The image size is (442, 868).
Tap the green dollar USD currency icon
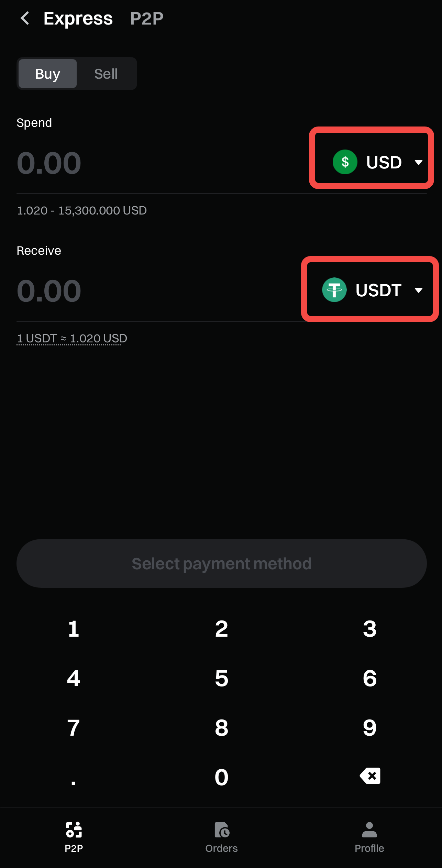(345, 162)
